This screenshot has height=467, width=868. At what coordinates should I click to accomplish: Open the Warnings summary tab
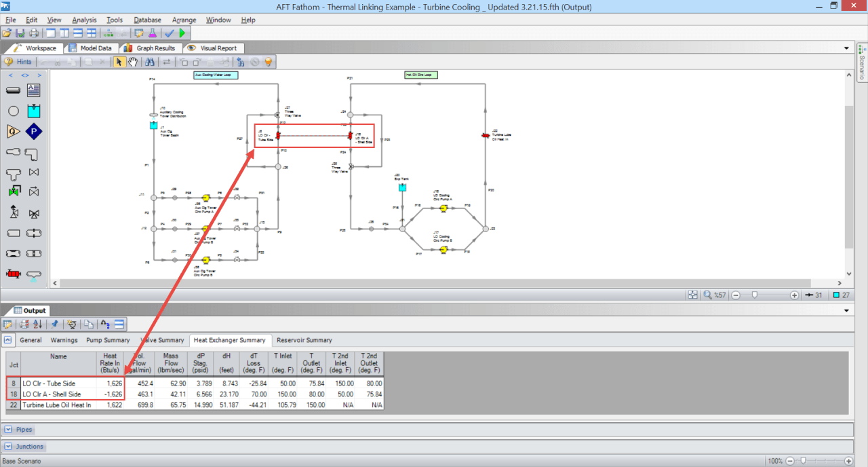(x=66, y=340)
